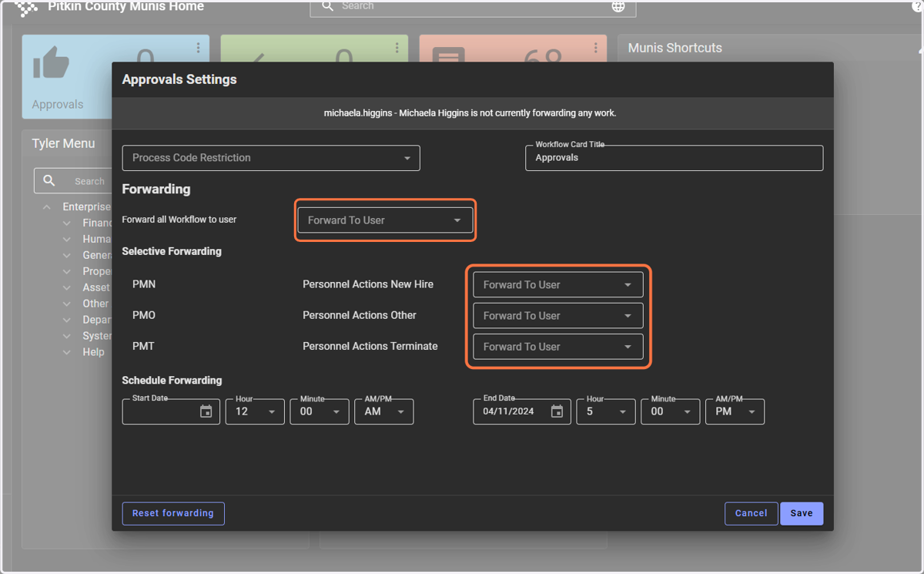The height and width of the screenshot is (574, 924).
Task: Choose forward user for Personnel Actions New Hire
Action: tap(557, 285)
